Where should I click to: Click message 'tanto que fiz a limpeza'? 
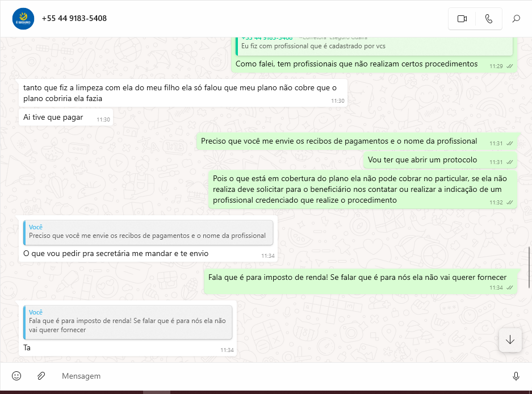tap(183, 93)
